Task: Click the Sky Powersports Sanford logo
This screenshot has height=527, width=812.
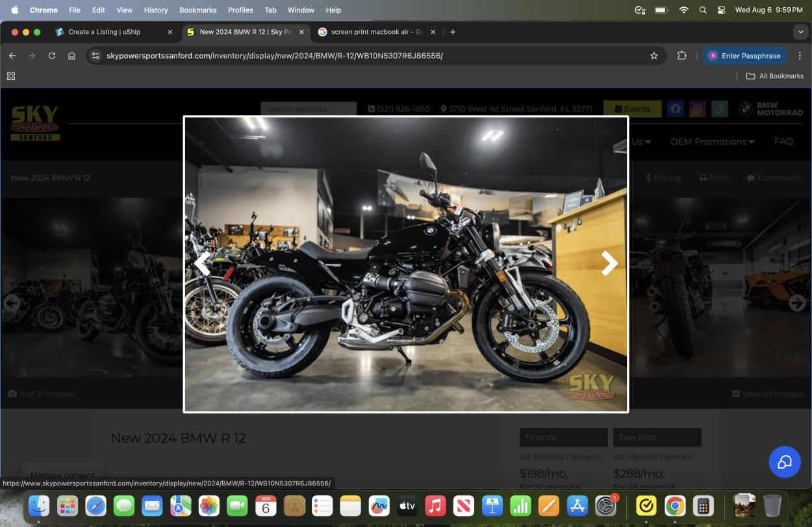Action: [35, 123]
